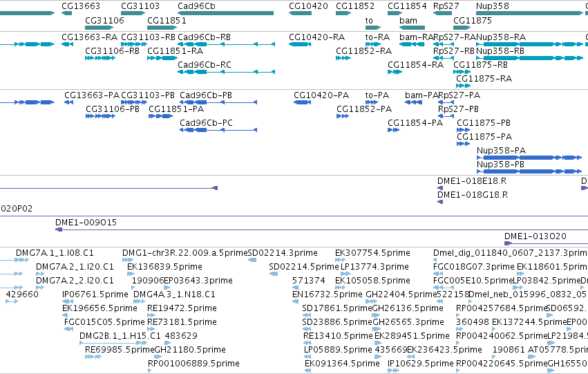Select the CG31106-RB transcript arrows
The height and width of the screenshot is (374, 588).
99,58
